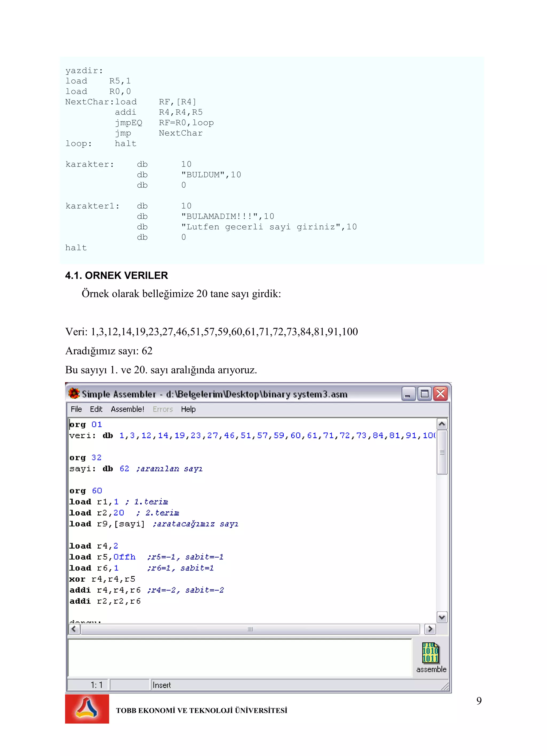
Task: Click the horizontal scrollbar thumb
Action: pos(250,629)
